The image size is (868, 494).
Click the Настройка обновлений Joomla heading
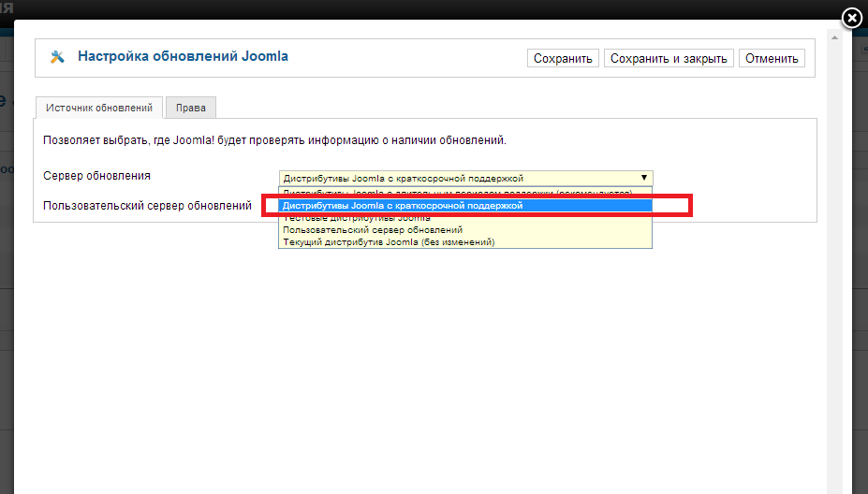[x=183, y=56]
